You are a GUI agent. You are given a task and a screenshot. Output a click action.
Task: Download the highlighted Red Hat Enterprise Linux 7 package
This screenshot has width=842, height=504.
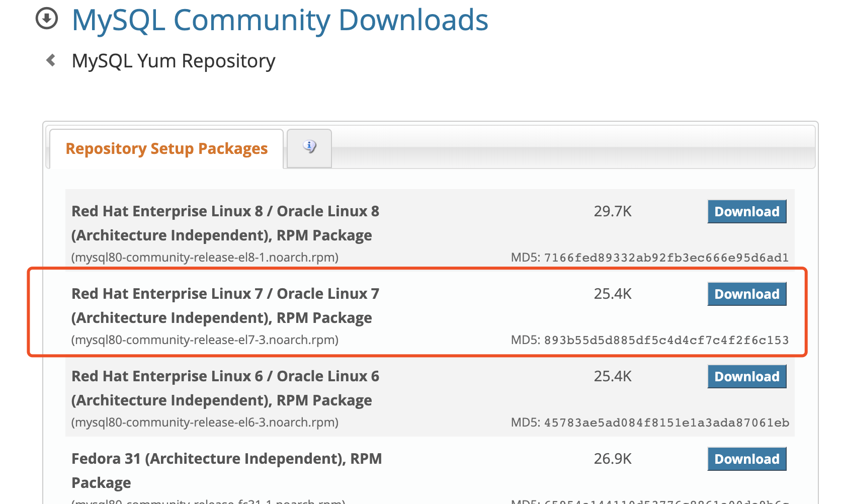[746, 294]
